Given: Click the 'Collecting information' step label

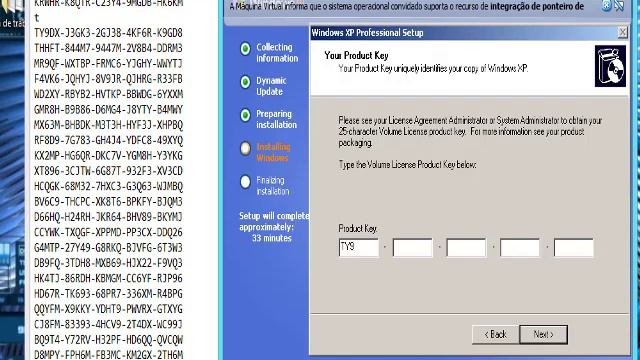Looking at the screenshot, I should pos(277,53).
